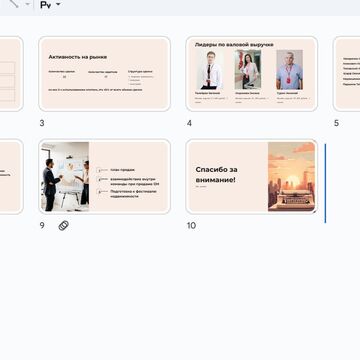Click the link icon below slide 9
The width and height of the screenshot is (360, 360).
coord(63,226)
